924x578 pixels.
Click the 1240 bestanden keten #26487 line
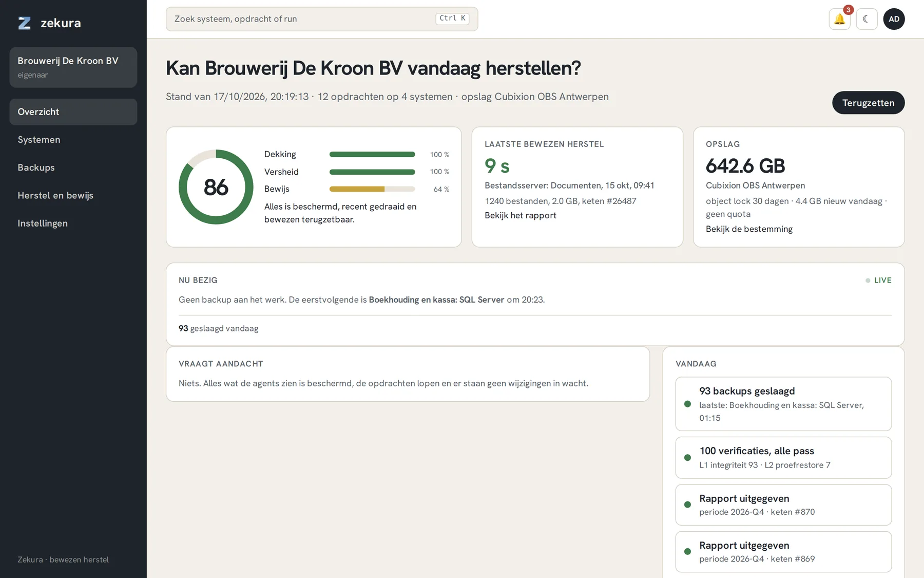pos(560,201)
